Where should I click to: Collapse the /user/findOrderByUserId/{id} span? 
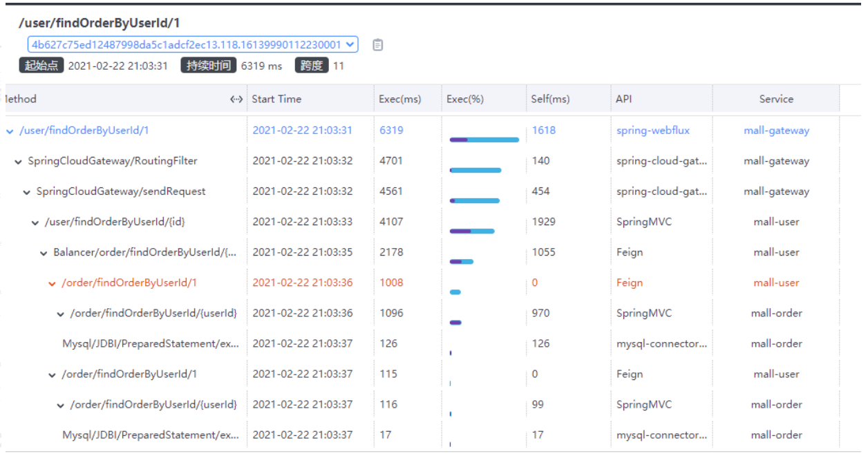(35, 222)
